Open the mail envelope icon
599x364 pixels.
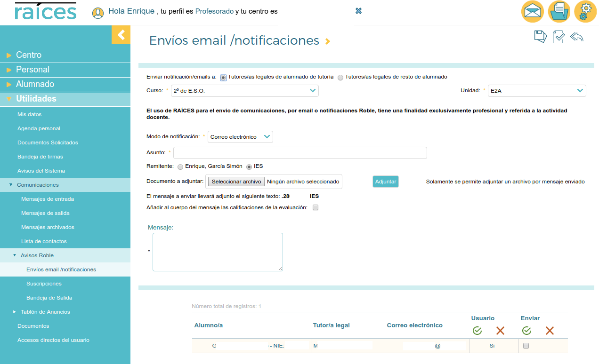pyautogui.click(x=532, y=11)
